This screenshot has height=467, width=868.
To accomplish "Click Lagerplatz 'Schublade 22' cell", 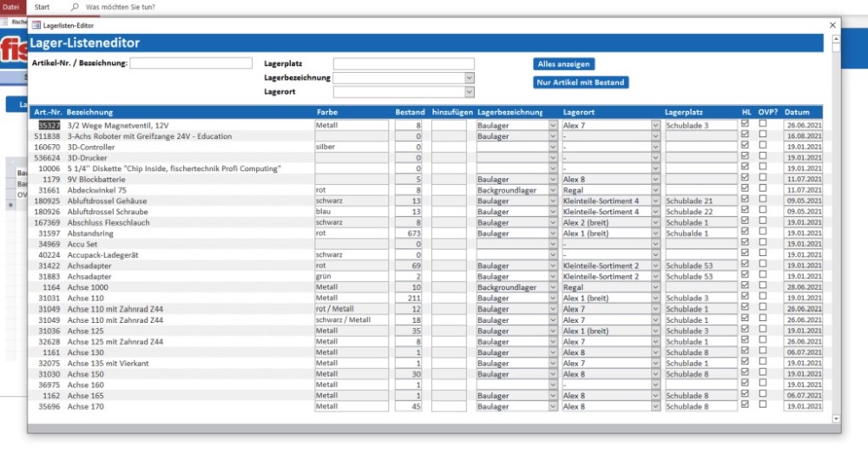I will pyautogui.click(x=700, y=212).
